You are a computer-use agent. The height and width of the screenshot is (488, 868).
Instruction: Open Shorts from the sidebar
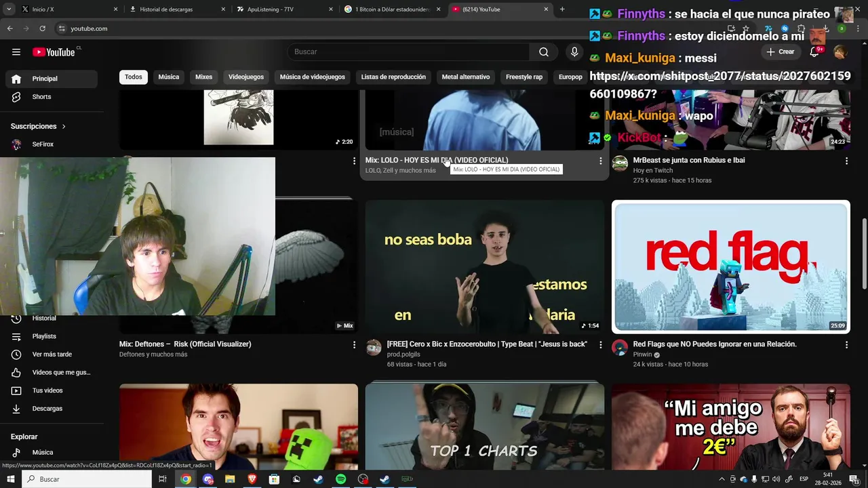coord(52,97)
